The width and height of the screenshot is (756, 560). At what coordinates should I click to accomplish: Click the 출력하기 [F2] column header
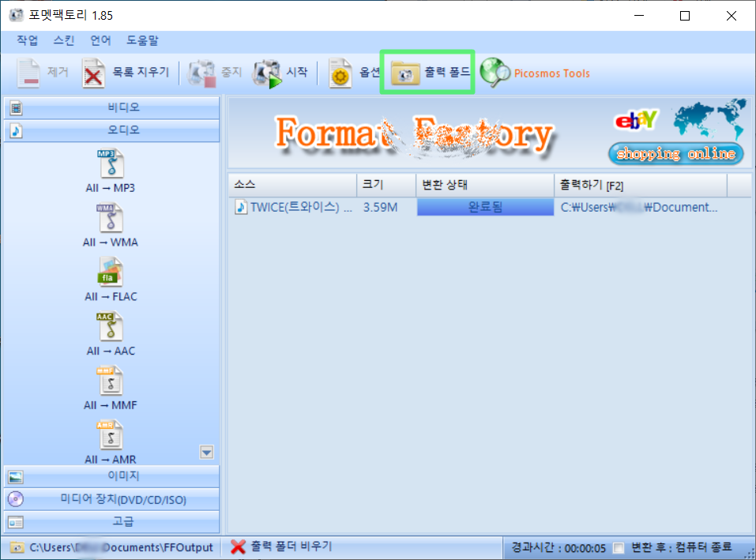tap(641, 185)
